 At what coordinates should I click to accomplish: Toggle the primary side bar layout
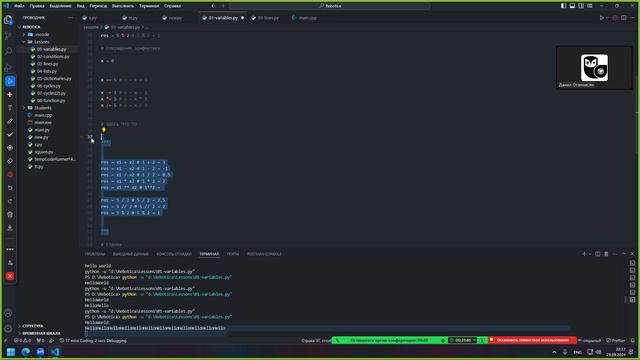(x=563, y=6)
